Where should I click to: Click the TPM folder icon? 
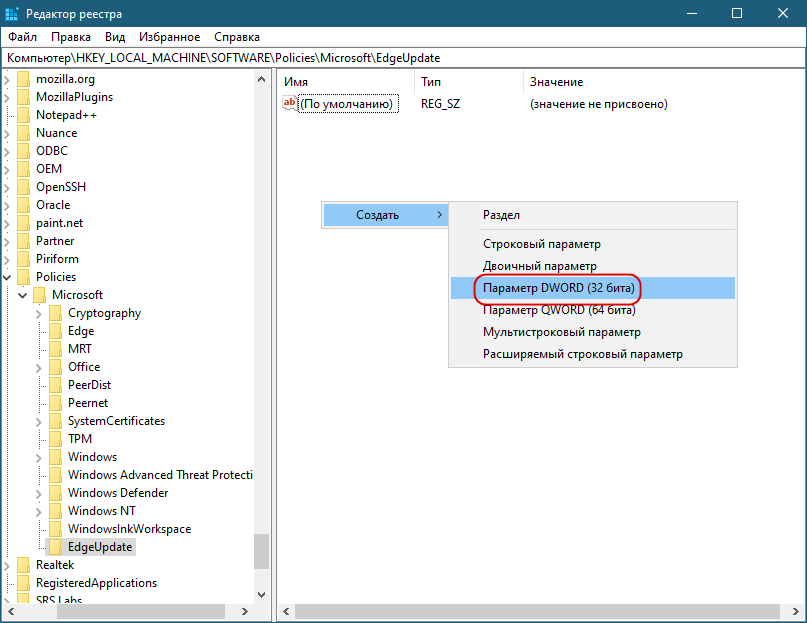tap(55, 439)
